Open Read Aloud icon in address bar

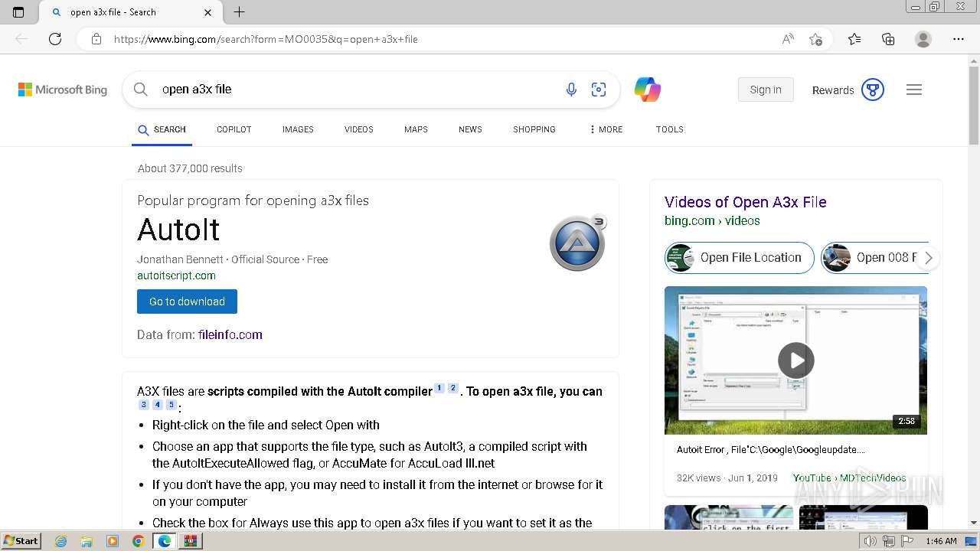pyautogui.click(x=788, y=39)
